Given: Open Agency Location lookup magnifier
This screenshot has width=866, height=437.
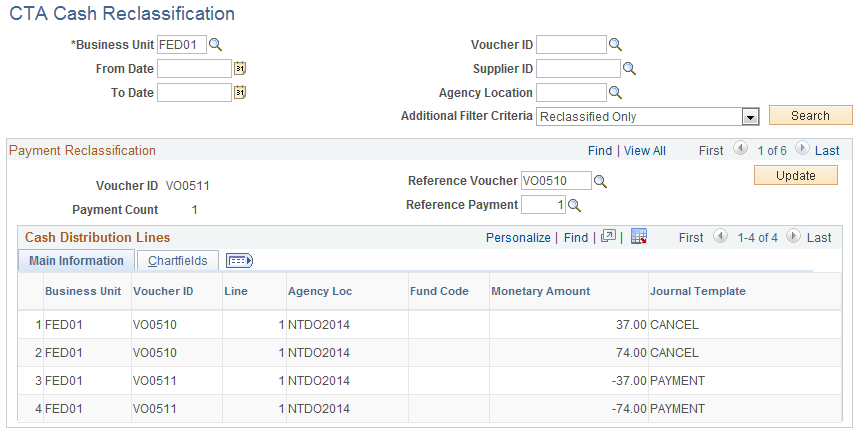Looking at the screenshot, I should [x=615, y=92].
